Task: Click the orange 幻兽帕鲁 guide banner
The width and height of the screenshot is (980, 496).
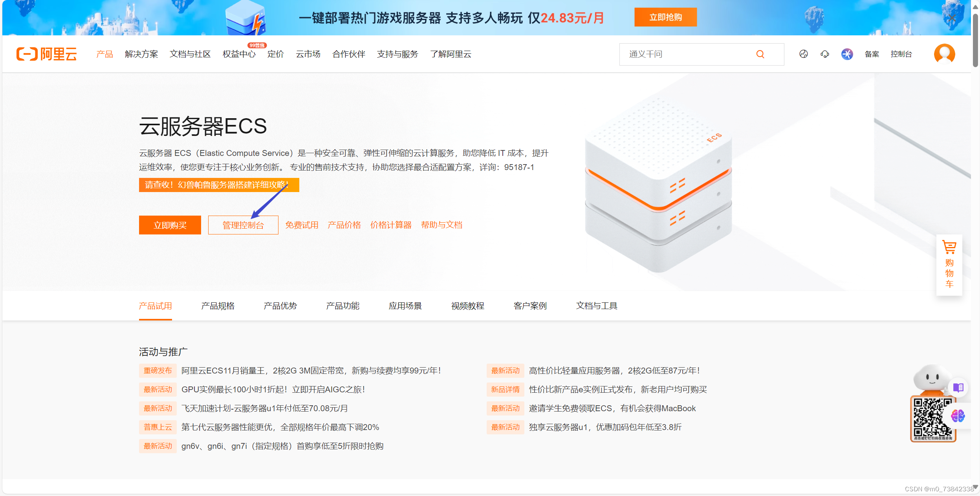Action: click(x=219, y=185)
